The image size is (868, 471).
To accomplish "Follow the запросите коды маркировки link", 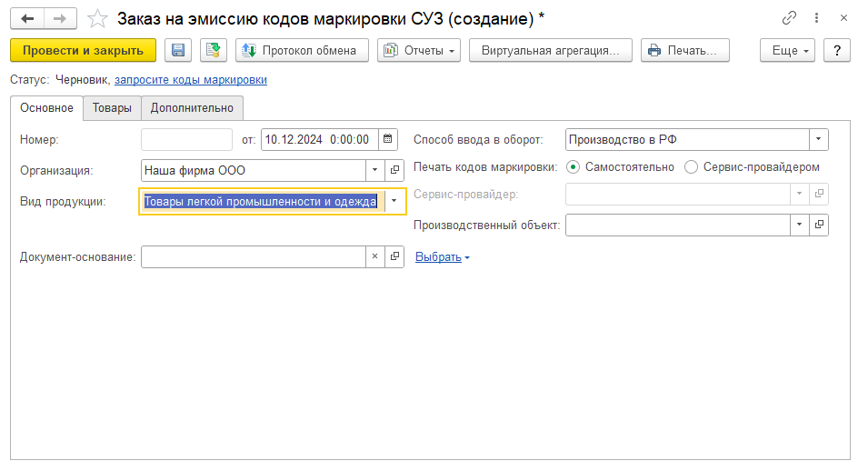I will tap(191, 80).
